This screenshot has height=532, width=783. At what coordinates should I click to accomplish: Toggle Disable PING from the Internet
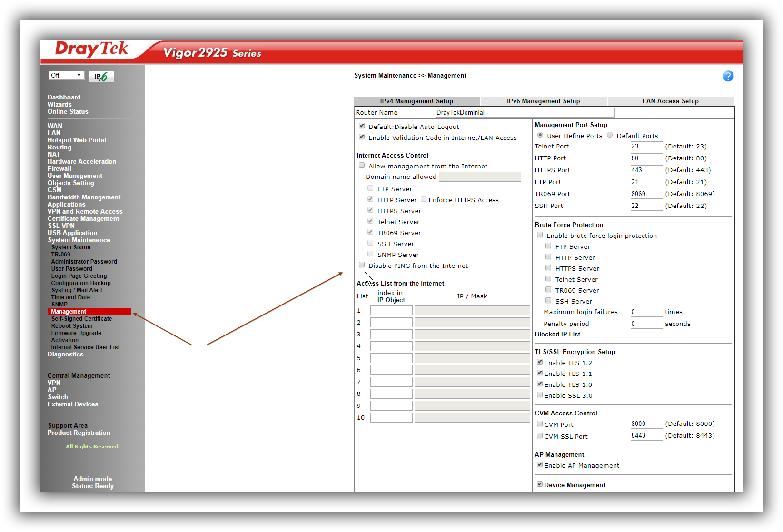pyautogui.click(x=362, y=265)
